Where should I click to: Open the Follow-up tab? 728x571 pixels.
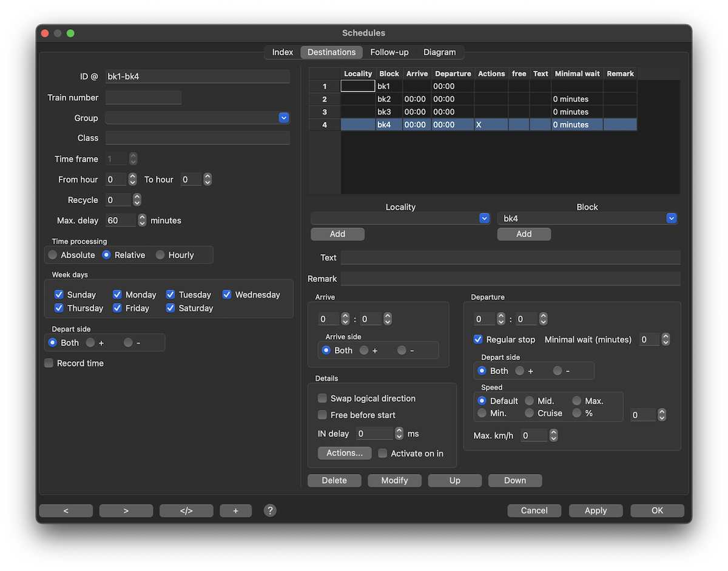coord(389,52)
